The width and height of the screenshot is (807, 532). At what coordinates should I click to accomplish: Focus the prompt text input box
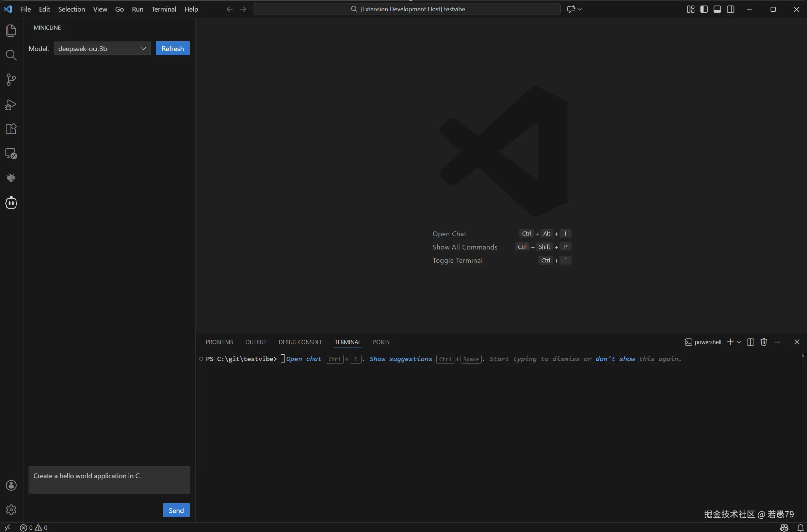(109, 480)
